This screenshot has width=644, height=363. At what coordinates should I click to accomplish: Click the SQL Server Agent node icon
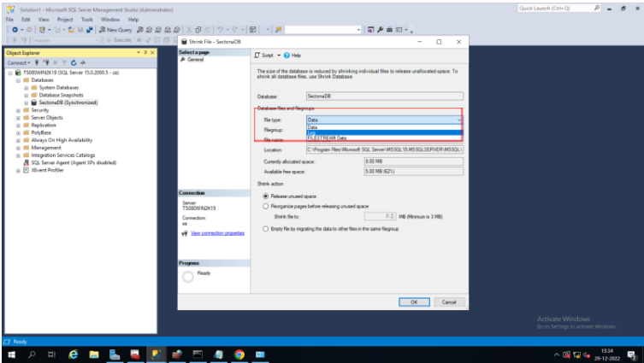(x=26, y=162)
